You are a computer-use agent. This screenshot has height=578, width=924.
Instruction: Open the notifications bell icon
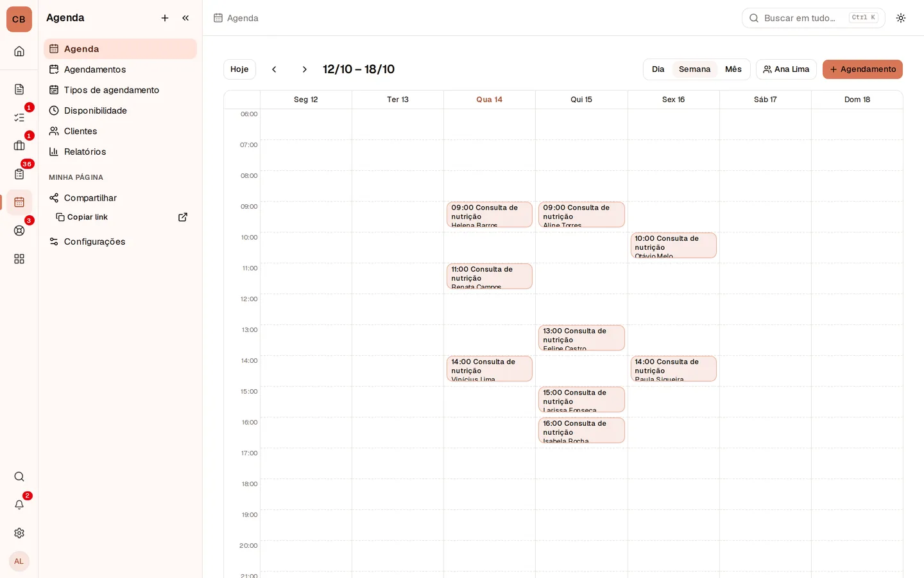[x=19, y=505]
